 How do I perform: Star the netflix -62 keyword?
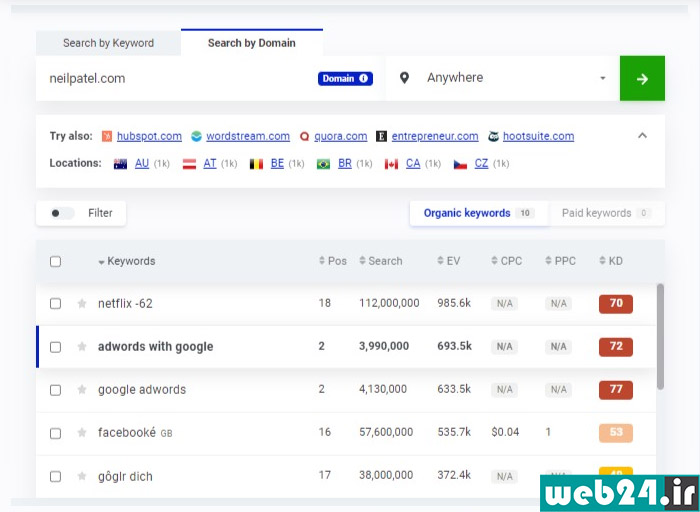point(82,304)
